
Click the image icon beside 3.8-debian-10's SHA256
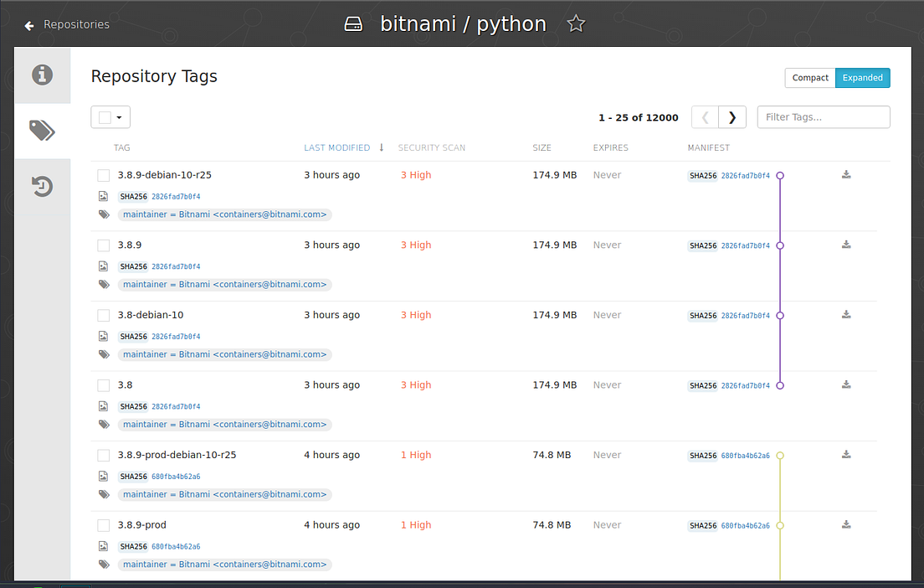click(103, 336)
